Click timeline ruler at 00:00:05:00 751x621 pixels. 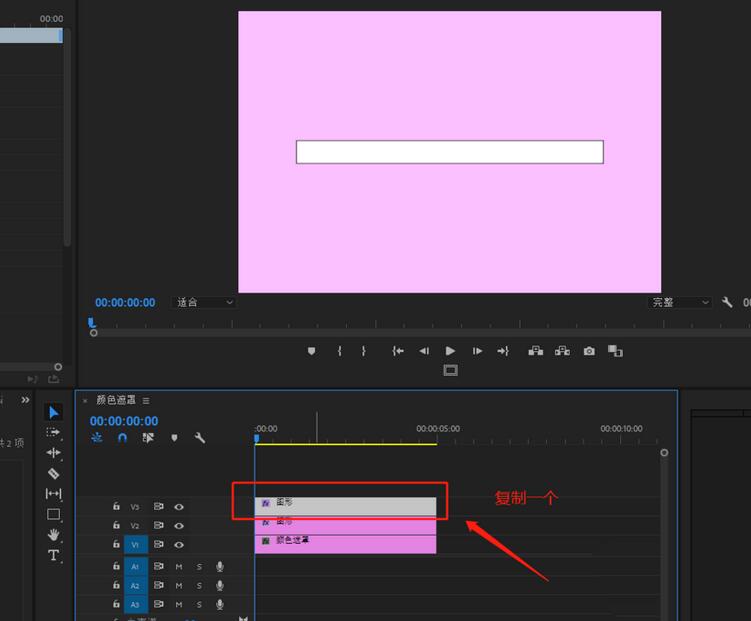point(438,429)
